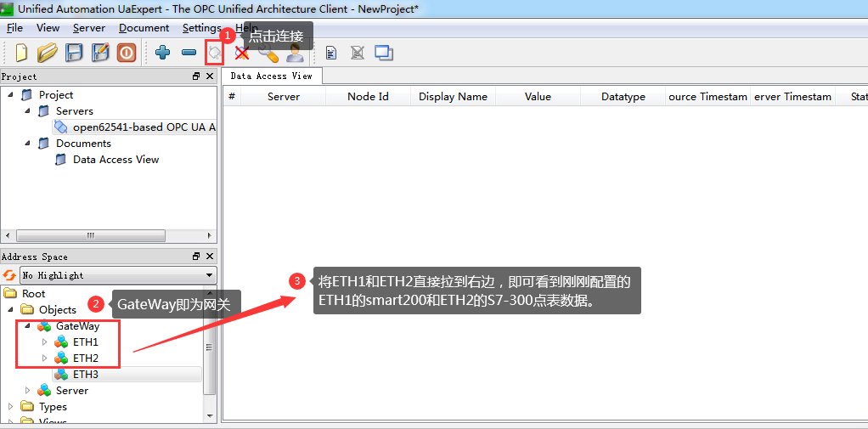Viewport: 868px width, 429px height.
Task: Open server properties wrench icon
Action: (x=268, y=54)
